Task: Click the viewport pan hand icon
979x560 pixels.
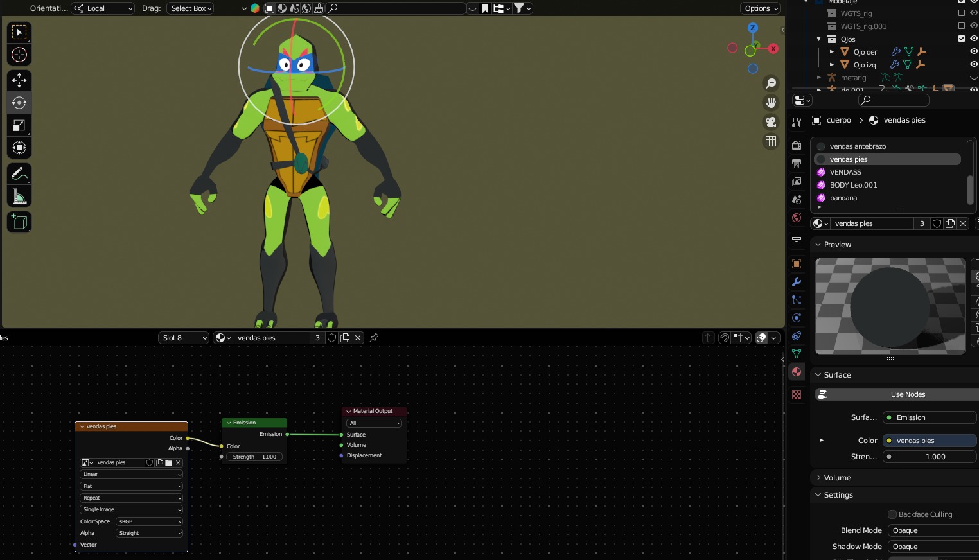Action: 771,103
